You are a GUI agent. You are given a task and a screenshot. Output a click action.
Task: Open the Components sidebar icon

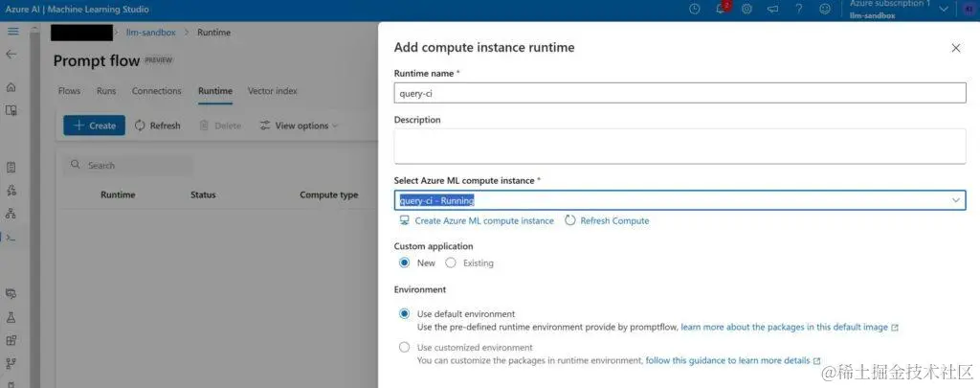(x=11, y=340)
